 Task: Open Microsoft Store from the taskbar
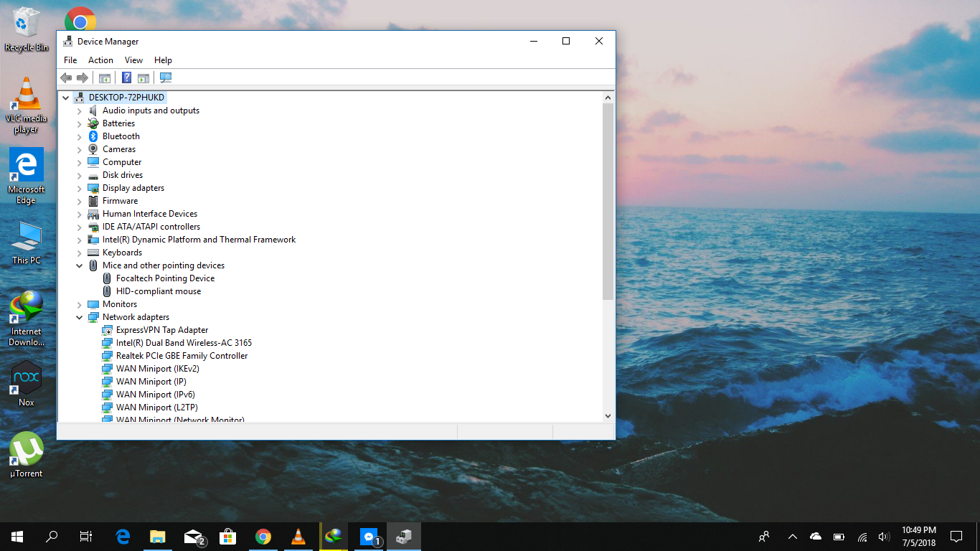click(x=227, y=537)
